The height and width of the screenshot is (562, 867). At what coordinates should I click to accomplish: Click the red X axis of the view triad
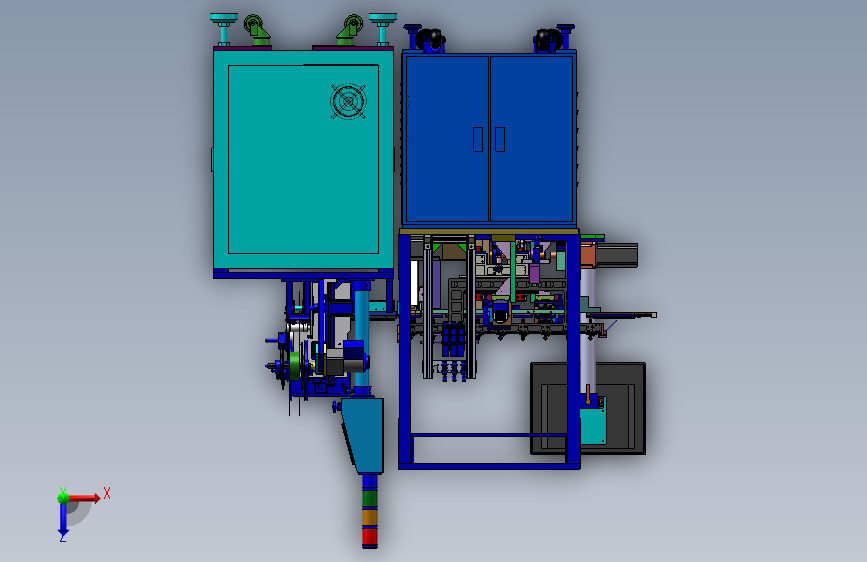click(83, 498)
